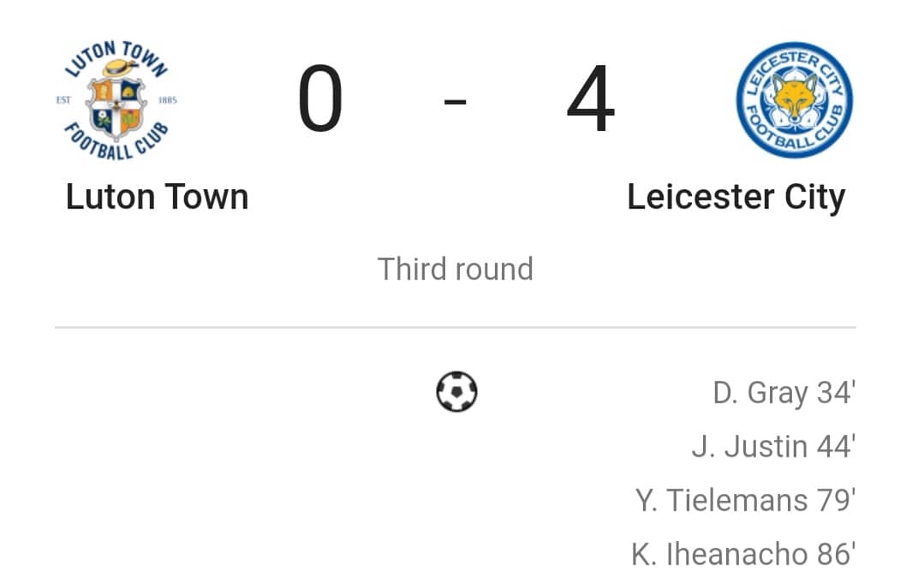918x588 pixels.
Task: Click the dash between the scores
Action: (455, 102)
